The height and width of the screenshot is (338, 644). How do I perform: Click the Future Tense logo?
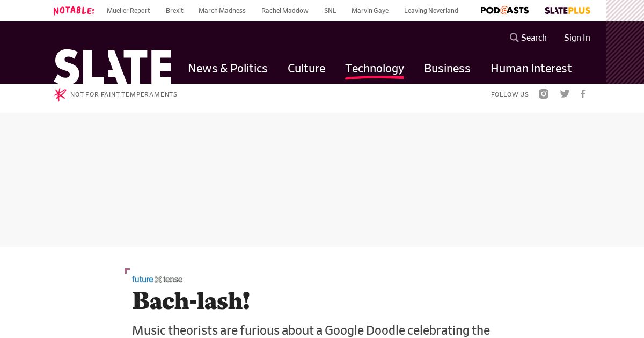tap(157, 279)
